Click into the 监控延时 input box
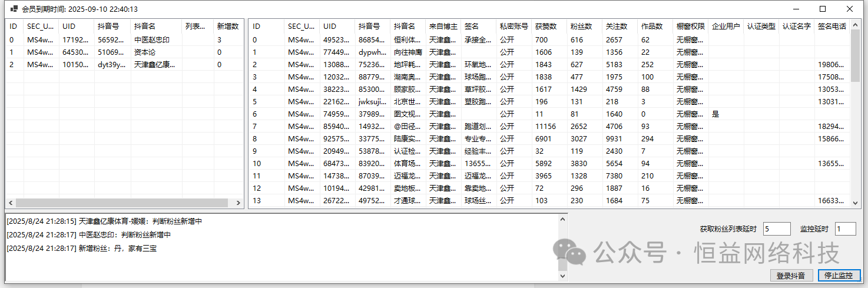The image size is (868, 288). pos(845,229)
